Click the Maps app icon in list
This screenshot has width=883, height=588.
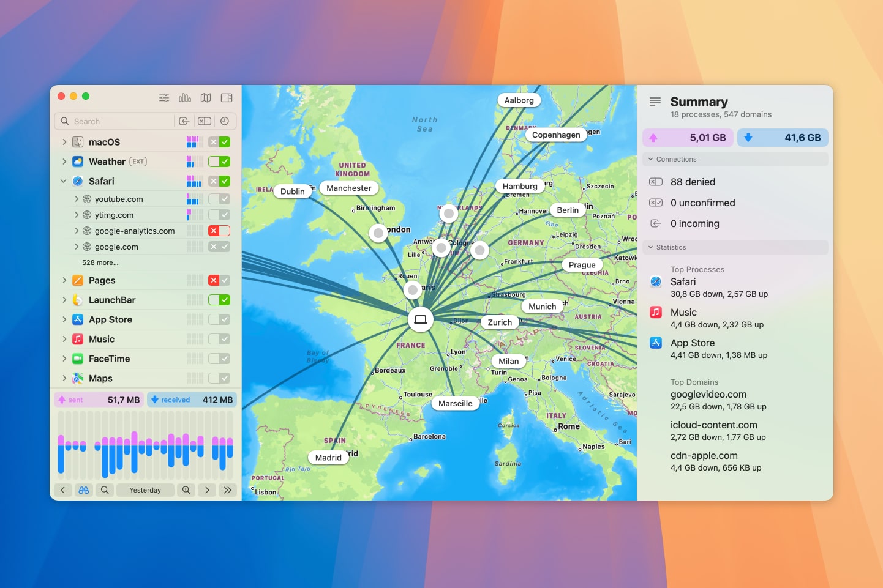click(x=78, y=378)
